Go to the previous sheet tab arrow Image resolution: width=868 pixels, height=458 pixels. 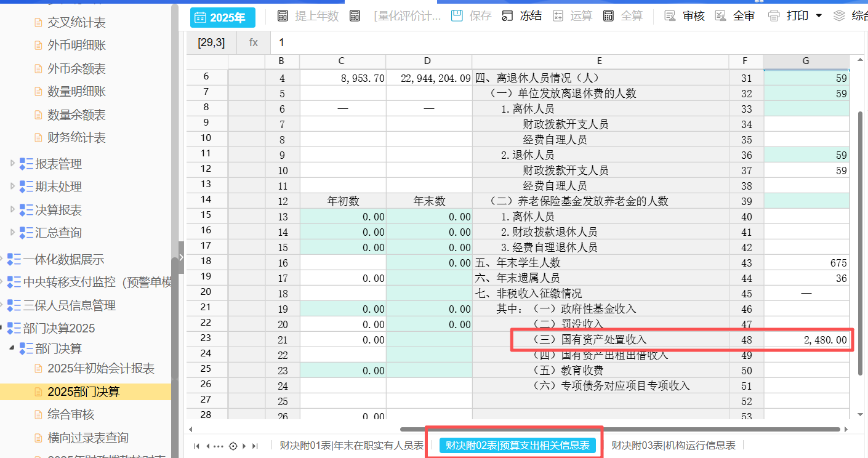coord(208,446)
